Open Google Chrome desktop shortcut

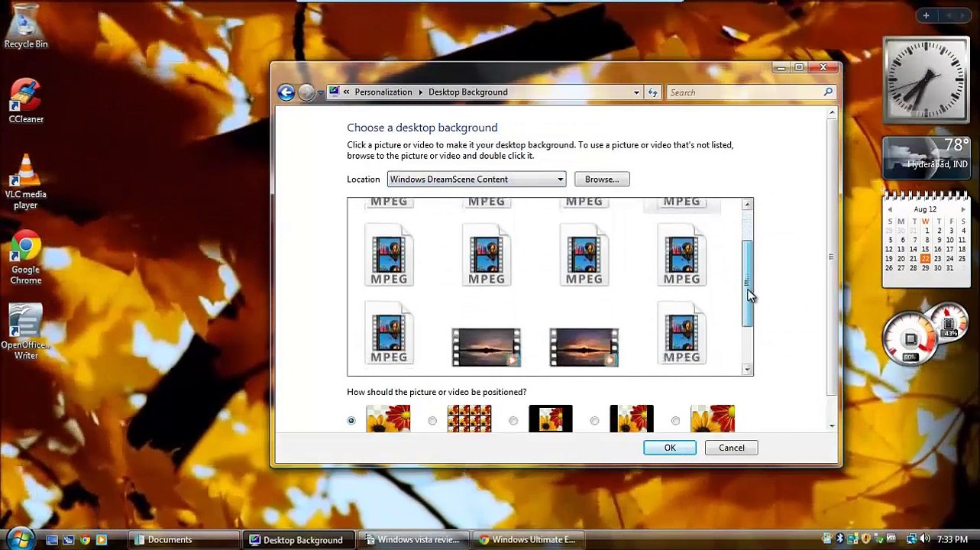pyautogui.click(x=26, y=257)
